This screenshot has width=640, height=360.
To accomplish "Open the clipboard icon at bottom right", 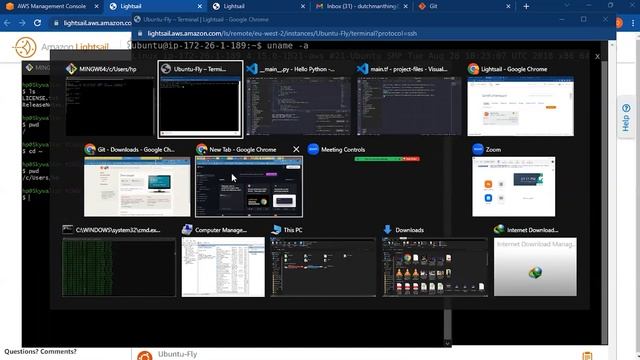I will point(587,356).
